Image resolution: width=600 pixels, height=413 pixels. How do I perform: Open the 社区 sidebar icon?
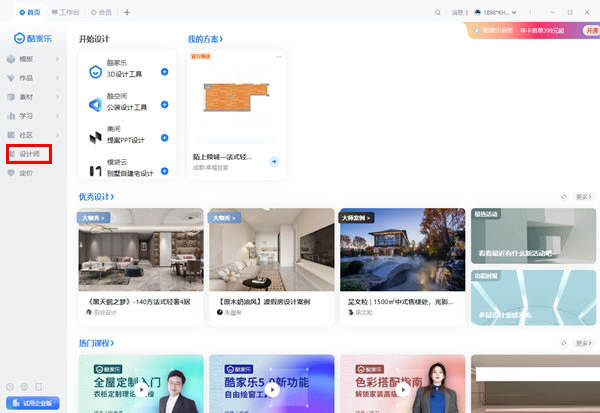tap(11, 135)
